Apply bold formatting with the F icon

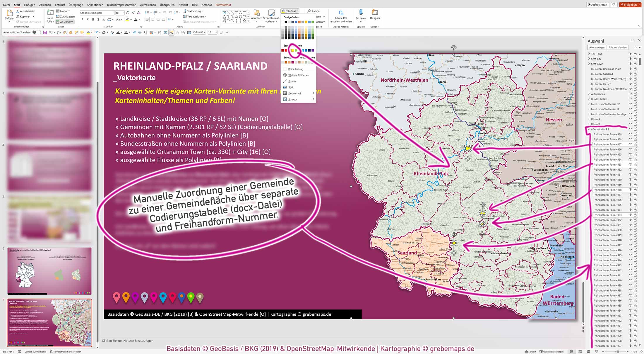tap(83, 19)
